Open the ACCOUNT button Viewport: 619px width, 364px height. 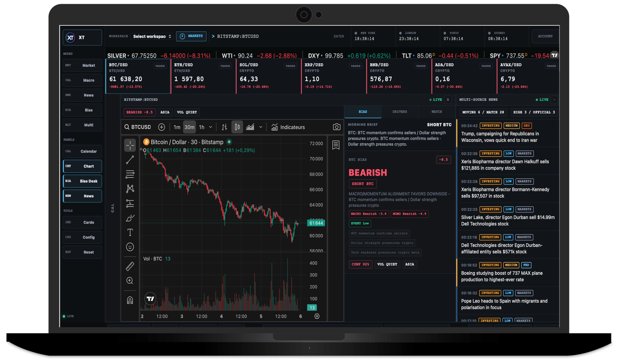545,36
